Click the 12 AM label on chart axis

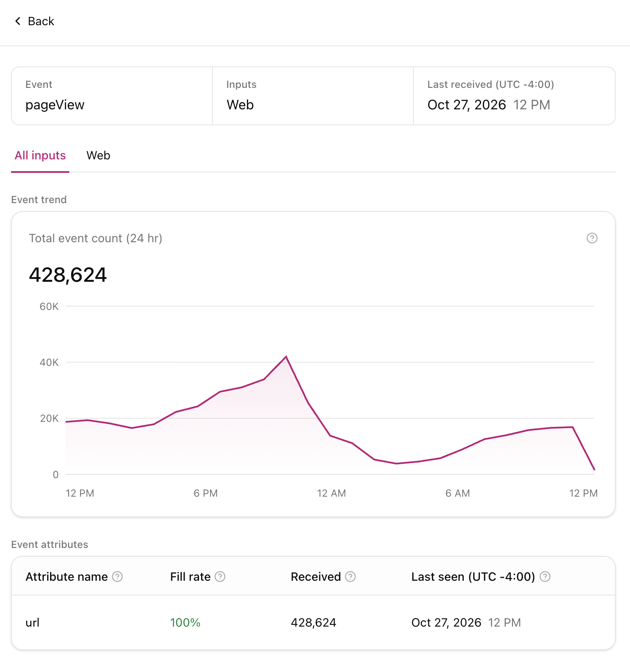pos(331,493)
